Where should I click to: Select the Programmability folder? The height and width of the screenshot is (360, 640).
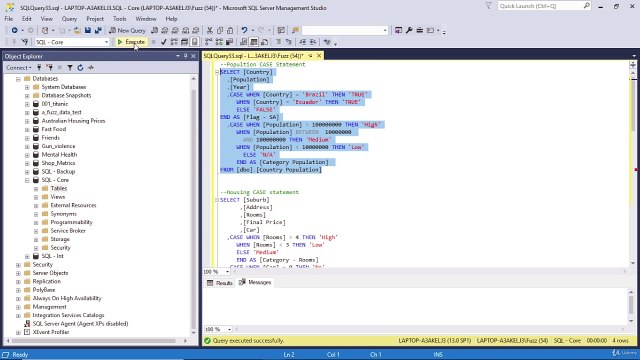coord(71,222)
